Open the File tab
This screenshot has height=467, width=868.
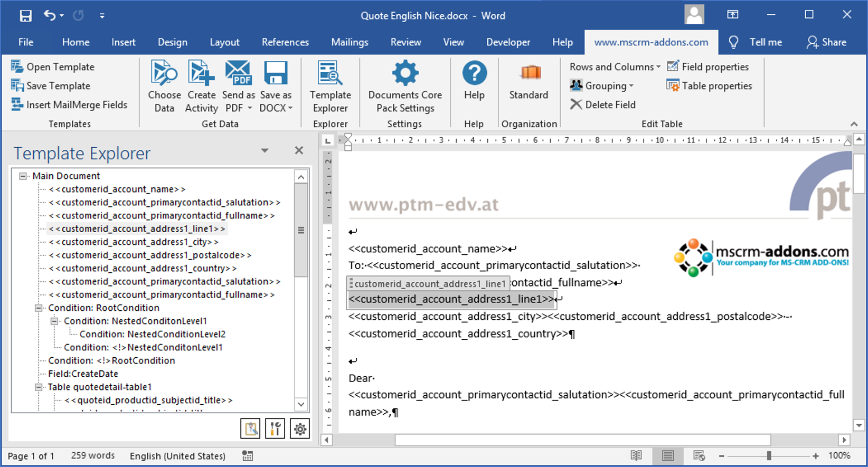(x=26, y=42)
